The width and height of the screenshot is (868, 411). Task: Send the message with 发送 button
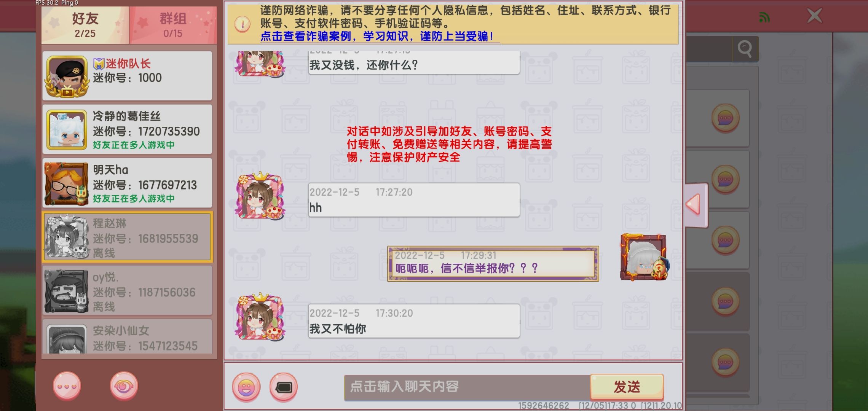click(627, 387)
